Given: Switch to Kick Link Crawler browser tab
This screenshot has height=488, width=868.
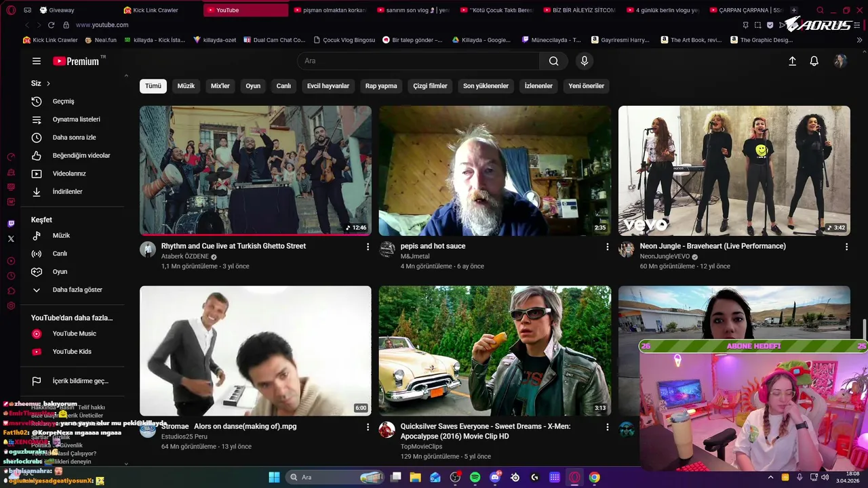Looking at the screenshot, I should point(156,10).
